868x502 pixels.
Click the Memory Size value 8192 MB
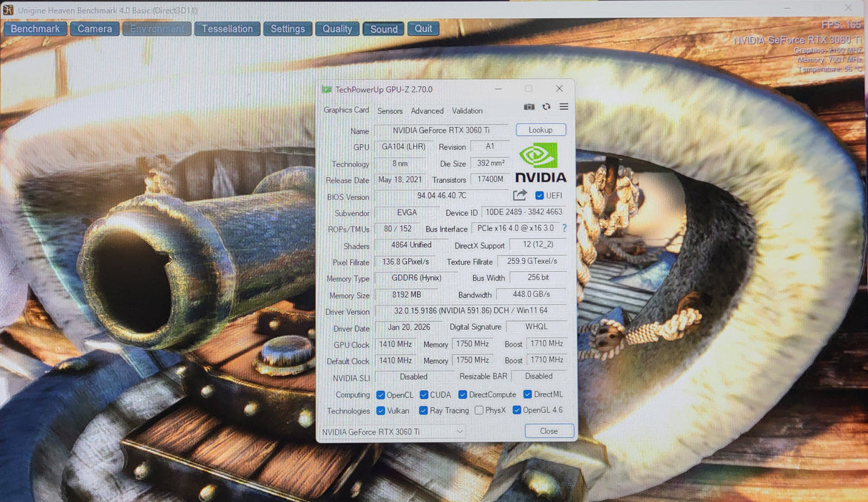point(407,295)
